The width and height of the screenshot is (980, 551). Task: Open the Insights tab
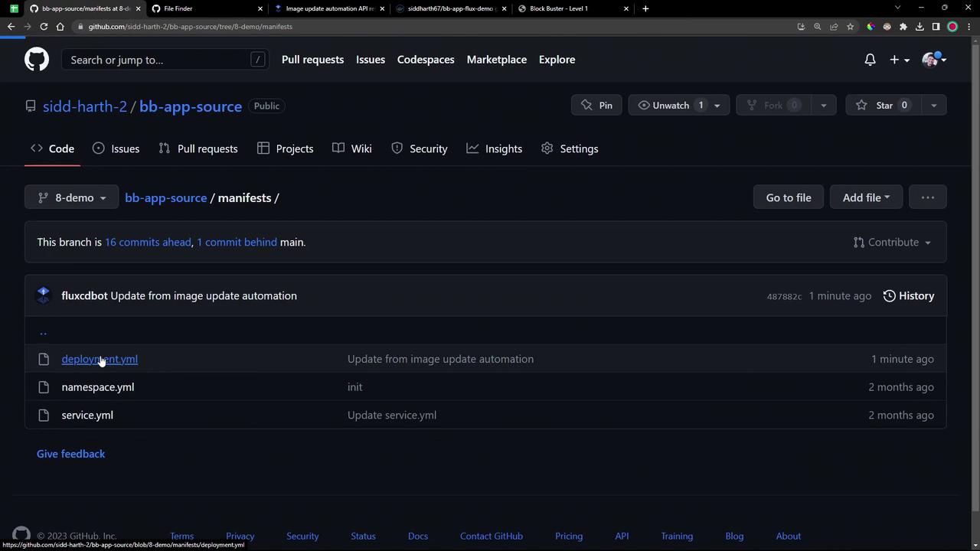click(x=495, y=148)
